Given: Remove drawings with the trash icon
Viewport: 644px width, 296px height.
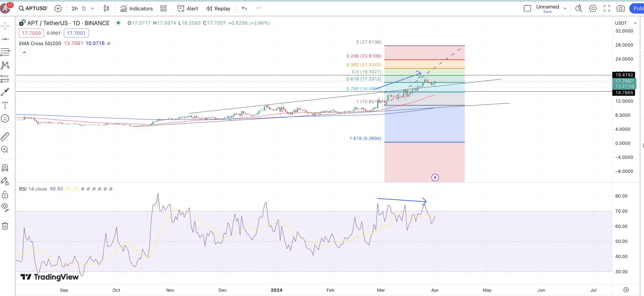Looking at the screenshot, I should point(5,226).
